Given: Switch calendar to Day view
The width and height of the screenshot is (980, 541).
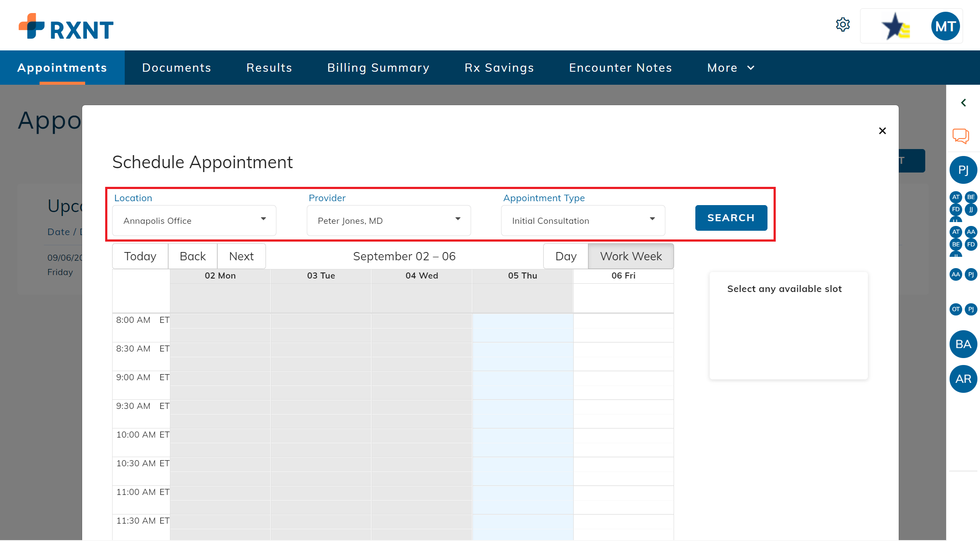Looking at the screenshot, I should click(566, 256).
